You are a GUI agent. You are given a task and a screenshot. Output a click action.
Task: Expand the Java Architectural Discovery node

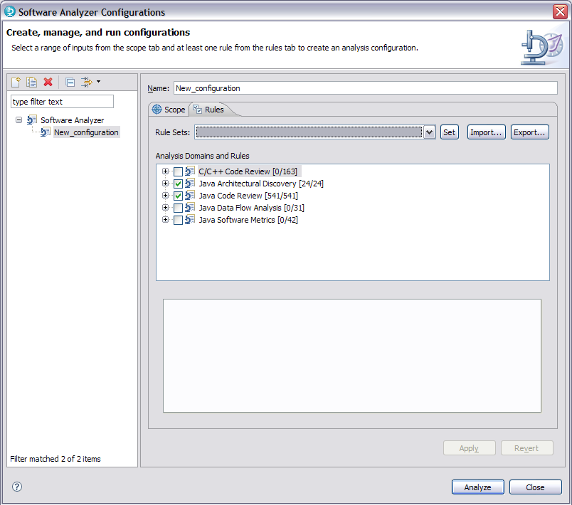tap(165, 183)
